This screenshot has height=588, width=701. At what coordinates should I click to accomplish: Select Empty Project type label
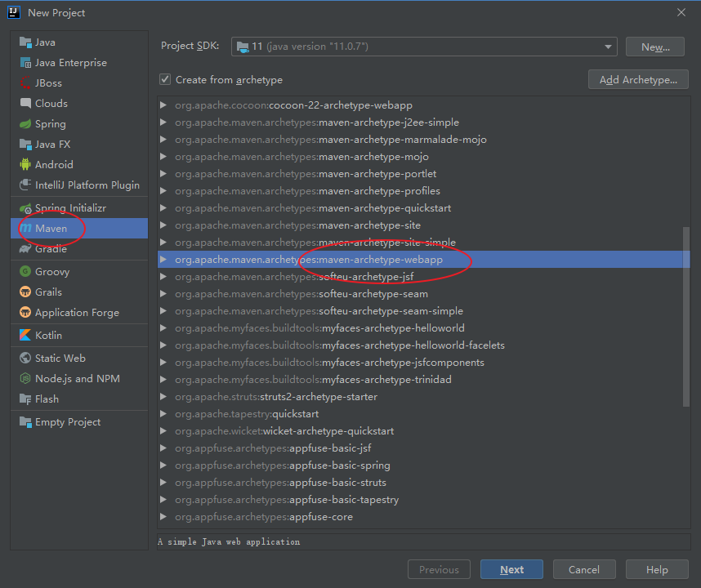pyautogui.click(x=68, y=422)
